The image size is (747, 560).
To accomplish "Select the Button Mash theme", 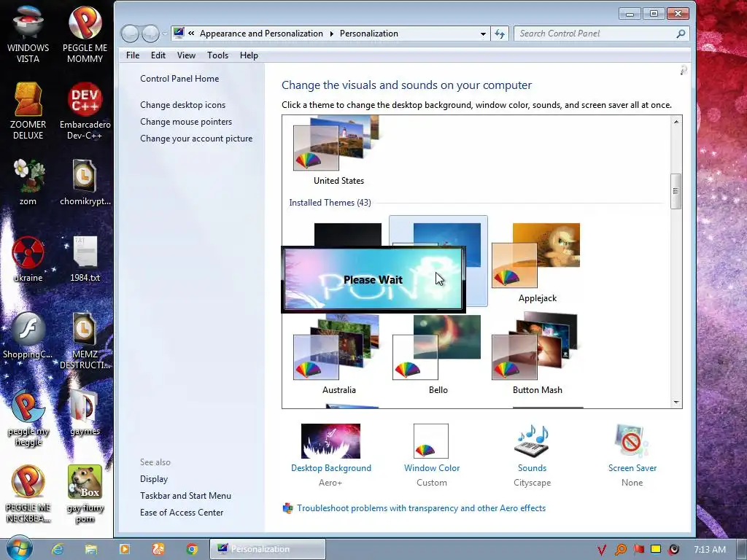I will tap(538, 355).
